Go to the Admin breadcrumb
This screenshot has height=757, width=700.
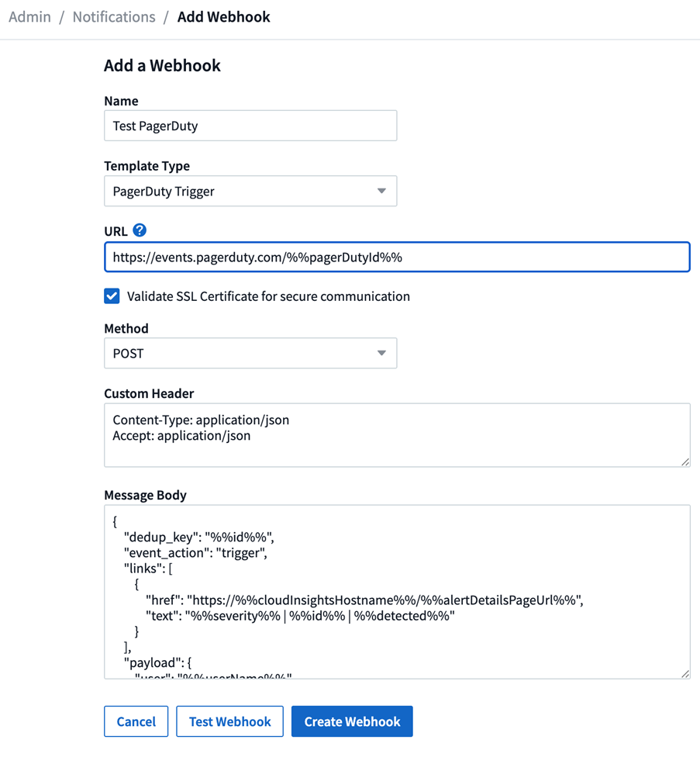(29, 17)
